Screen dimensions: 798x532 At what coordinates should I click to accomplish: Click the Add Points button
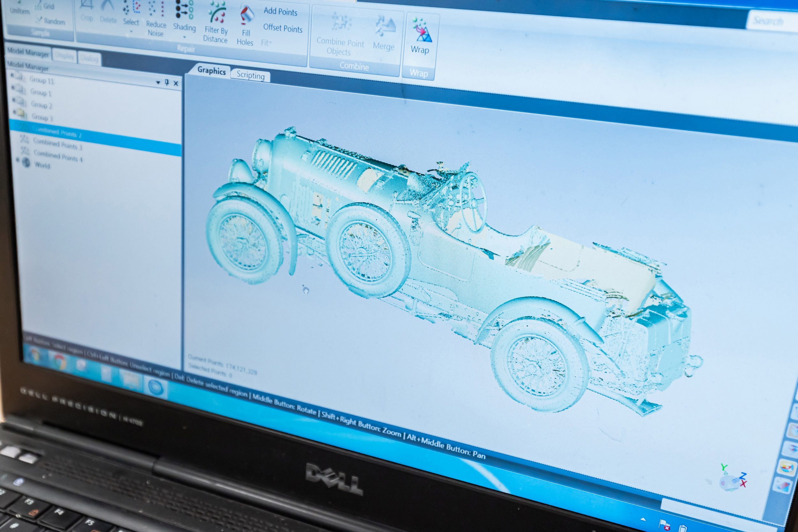[x=280, y=11]
